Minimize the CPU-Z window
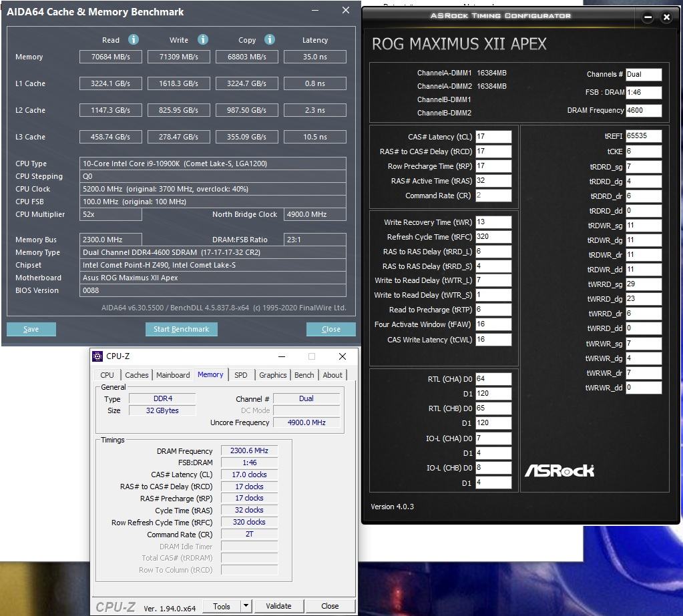Viewport: 683px width, 616px height. point(282,356)
